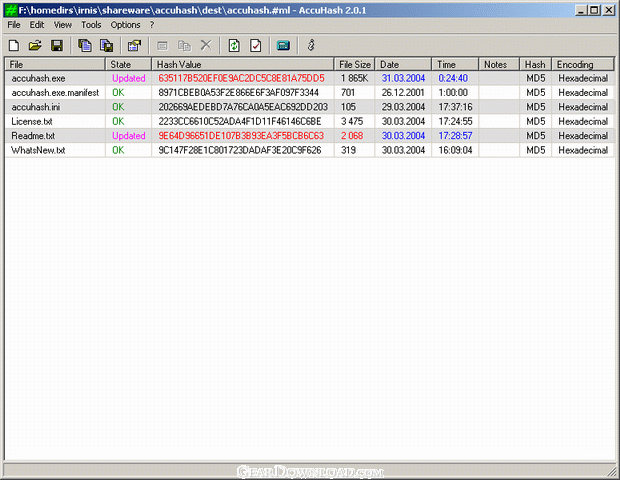
Task: Maximize the AccuHash window
Action: pos(594,10)
